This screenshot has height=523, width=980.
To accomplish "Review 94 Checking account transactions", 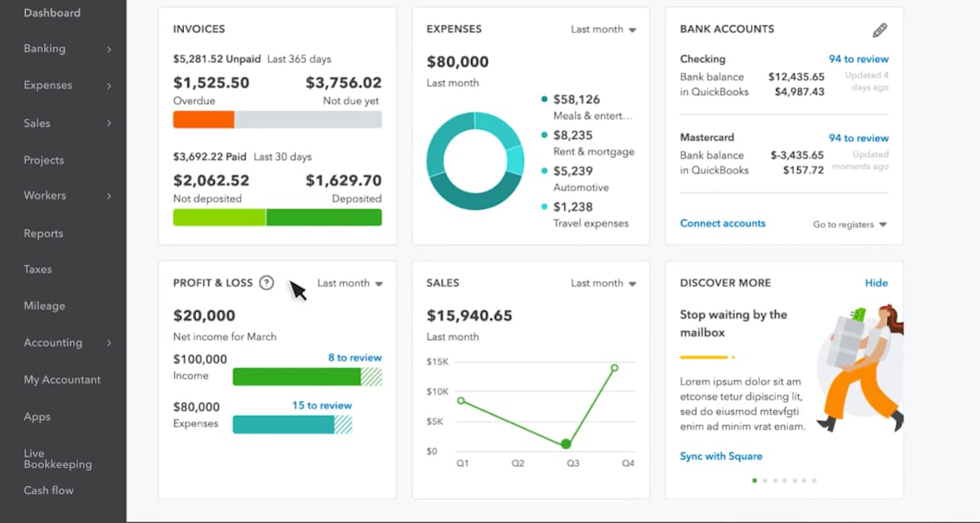I will (x=857, y=59).
